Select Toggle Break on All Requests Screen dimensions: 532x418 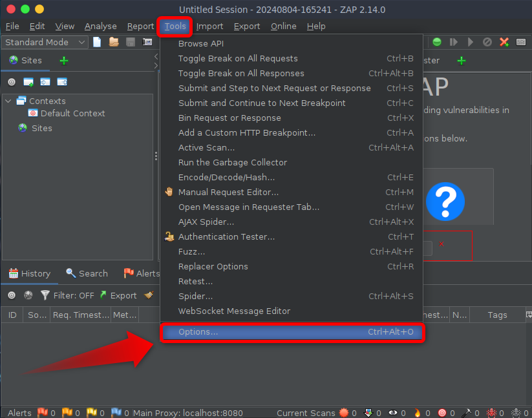(x=292, y=59)
